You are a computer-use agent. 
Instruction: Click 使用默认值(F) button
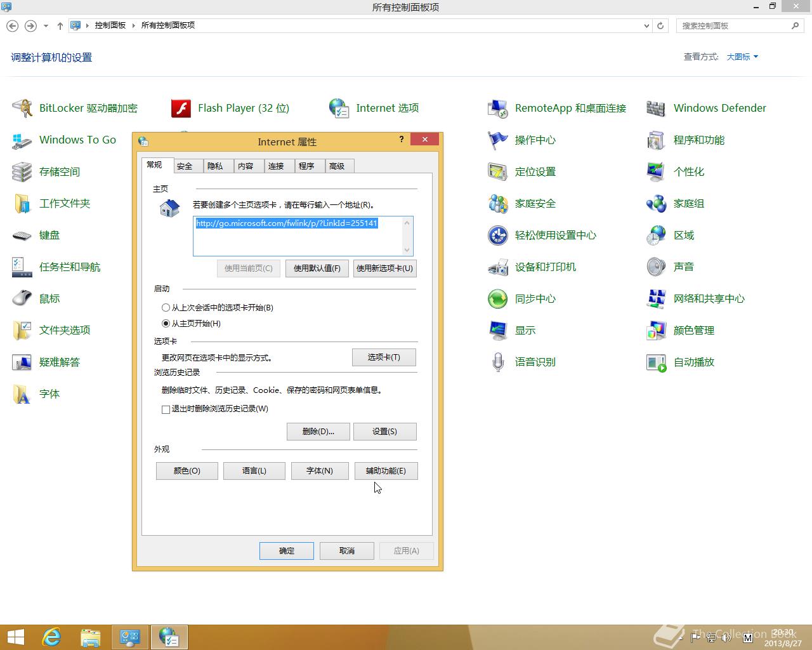(x=317, y=268)
